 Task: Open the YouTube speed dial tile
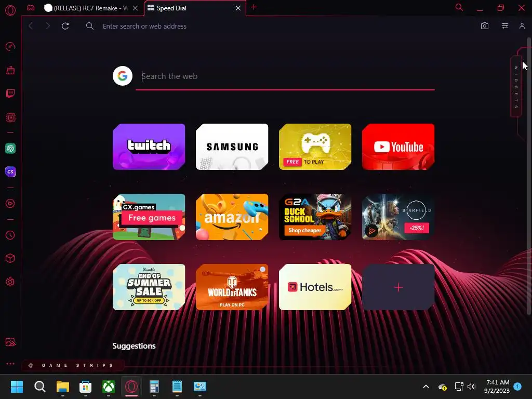(398, 147)
